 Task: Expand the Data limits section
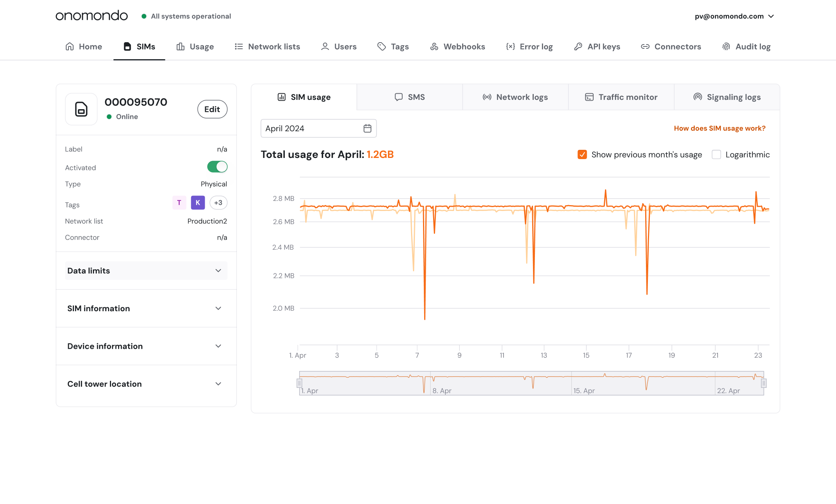point(146,271)
